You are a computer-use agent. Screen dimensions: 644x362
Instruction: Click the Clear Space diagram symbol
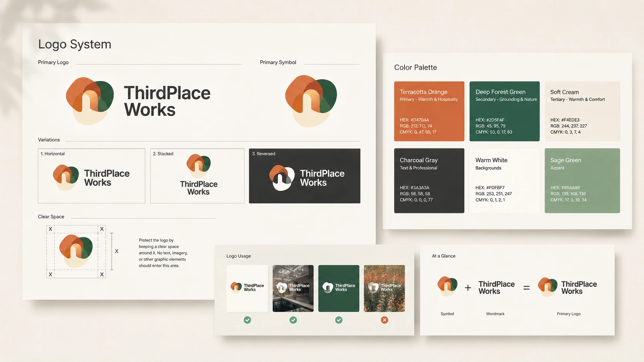[x=76, y=251]
